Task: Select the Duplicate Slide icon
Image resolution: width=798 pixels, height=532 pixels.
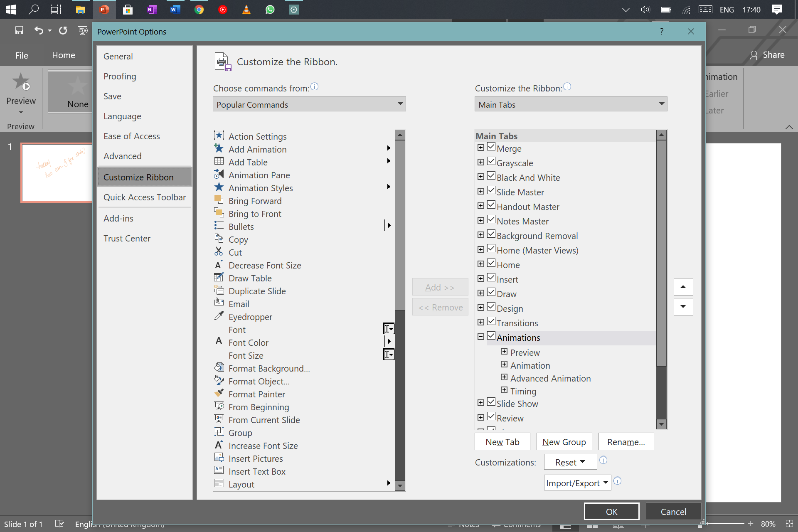Action: click(x=219, y=290)
